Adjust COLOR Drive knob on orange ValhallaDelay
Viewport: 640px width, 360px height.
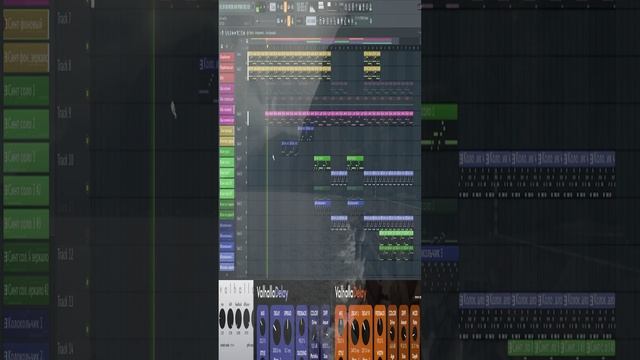tap(392, 334)
